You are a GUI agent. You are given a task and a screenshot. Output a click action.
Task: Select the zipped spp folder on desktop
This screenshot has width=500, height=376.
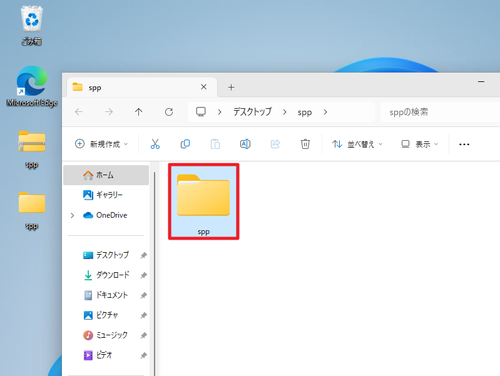click(32, 149)
